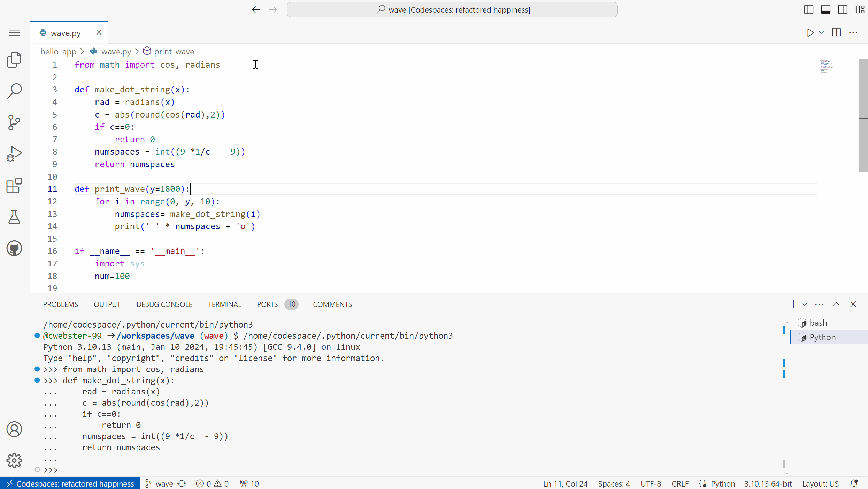868x489 pixels.
Task: Maximize the panel with the chevron up
Action: click(836, 304)
